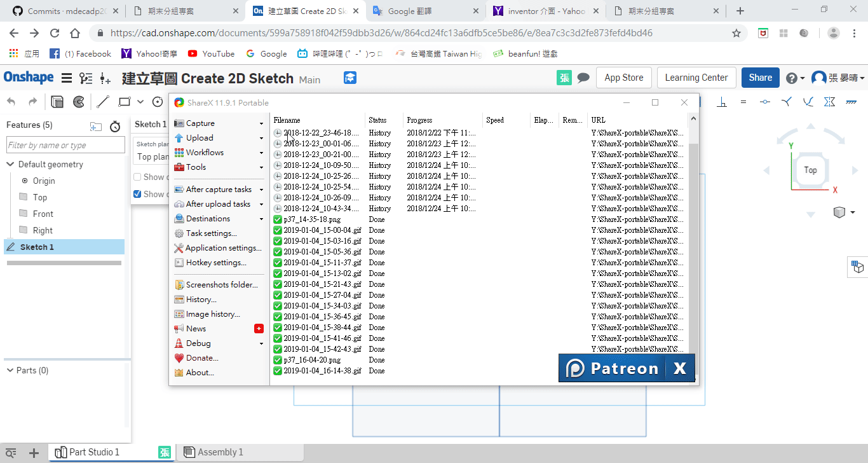868x463 pixels.
Task: Select the Circle sketch tool
Action: click(158, 102)
